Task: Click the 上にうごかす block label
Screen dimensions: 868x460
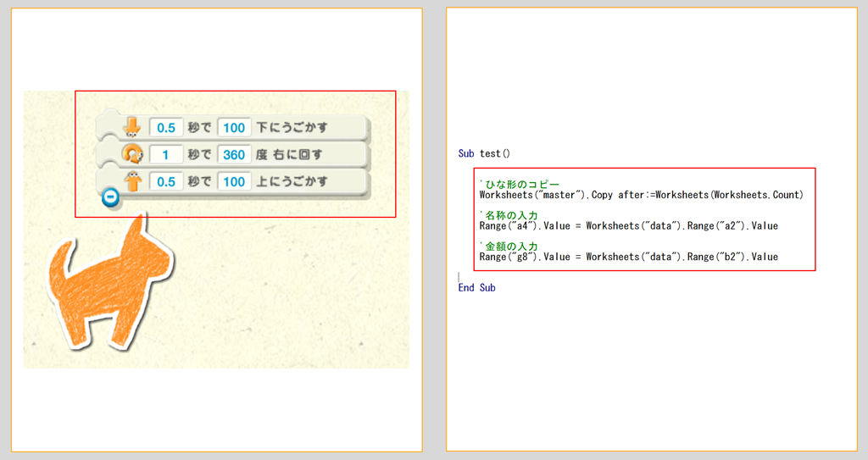Action: point(292,181)
